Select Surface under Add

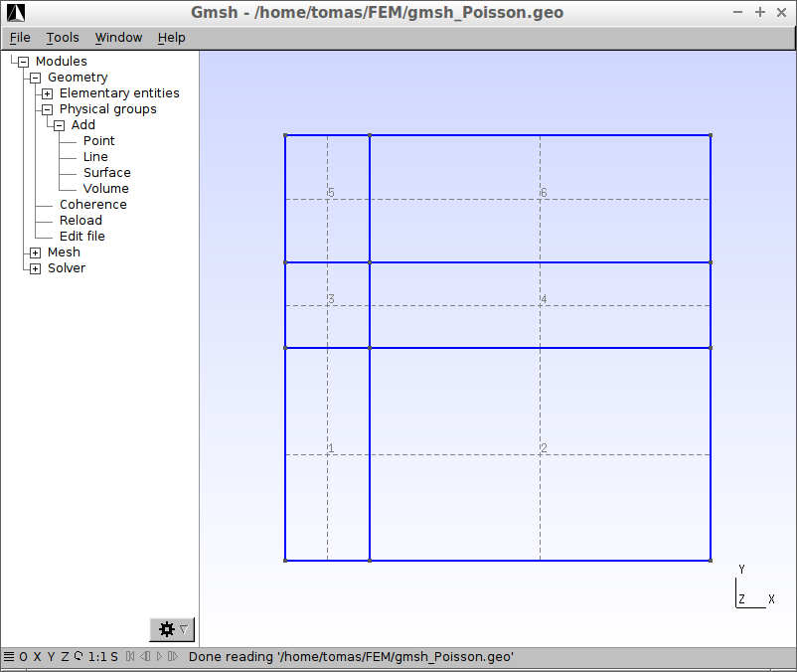click(106, 173)
